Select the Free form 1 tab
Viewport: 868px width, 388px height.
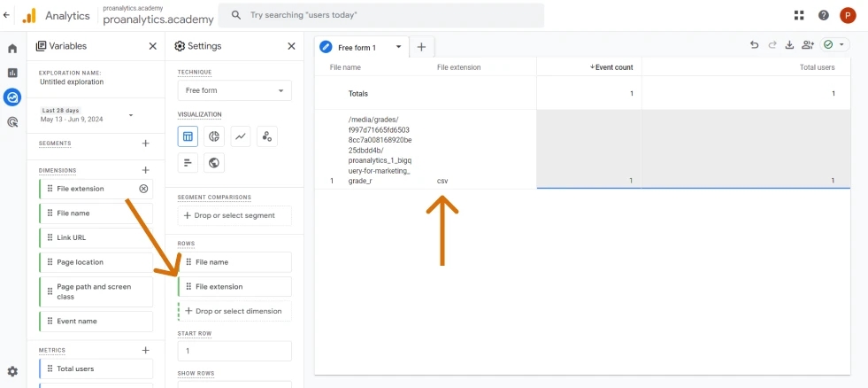point(357,48)
